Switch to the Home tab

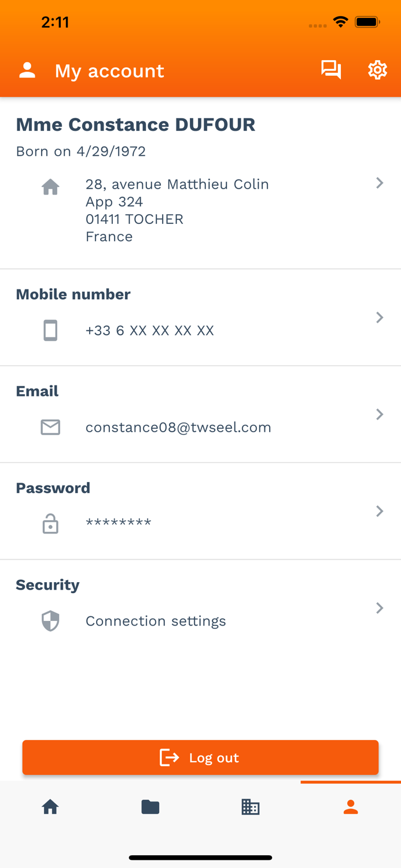[x=50, y=807]
